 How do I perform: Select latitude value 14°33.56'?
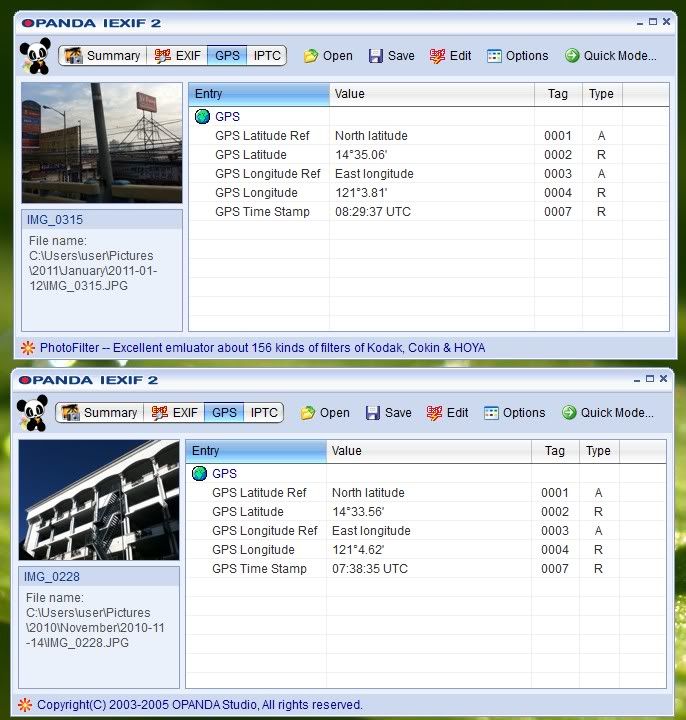(x=358, y=512)
